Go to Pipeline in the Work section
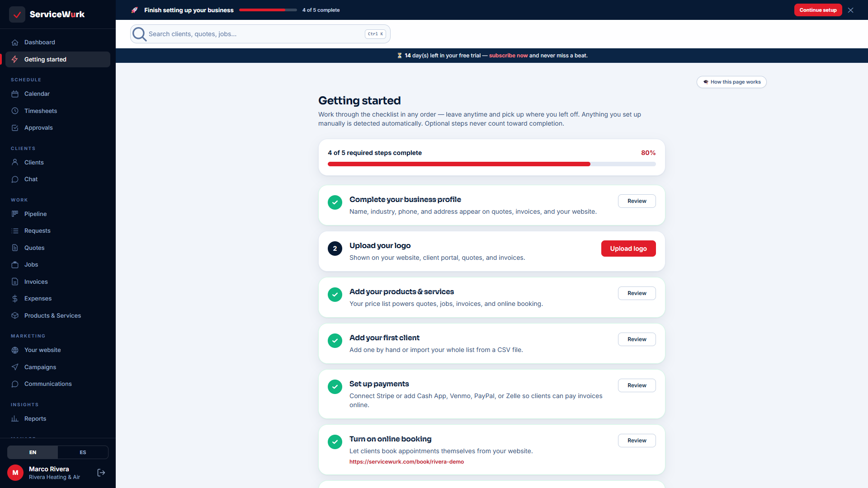 (58, 214)
